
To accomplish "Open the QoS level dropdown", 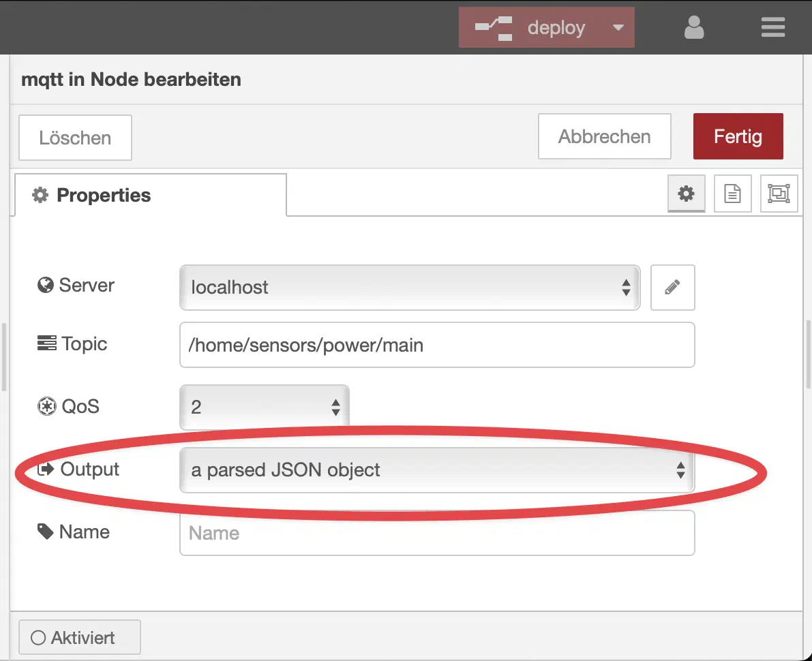I will coord(265,406).
